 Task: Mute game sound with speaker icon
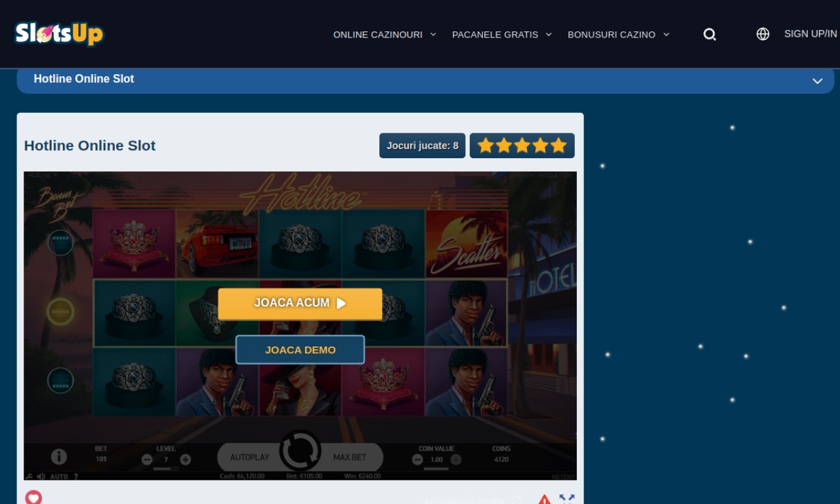(x=41, y=476)
